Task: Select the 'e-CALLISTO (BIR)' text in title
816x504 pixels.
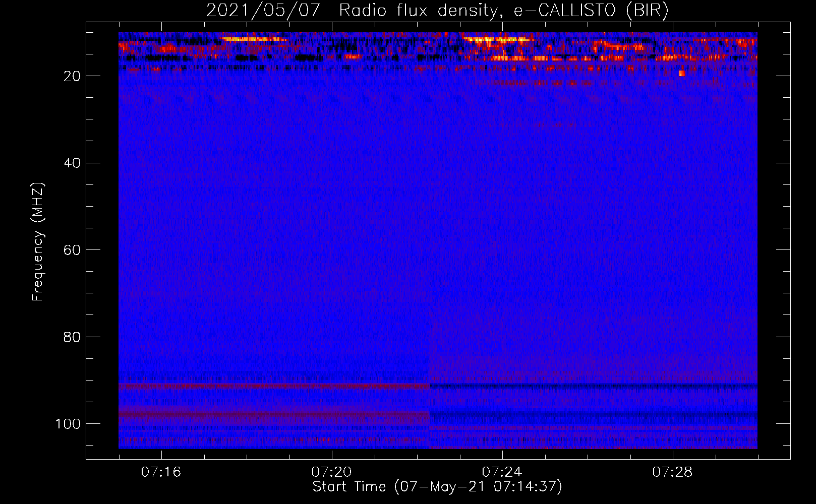Action: 591,11
